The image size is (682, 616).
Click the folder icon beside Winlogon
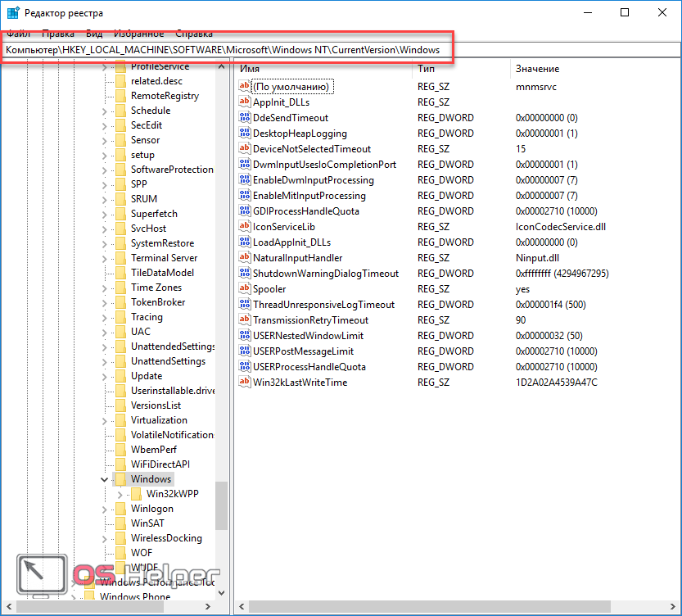pyautogui.click(x=120, y=509)
